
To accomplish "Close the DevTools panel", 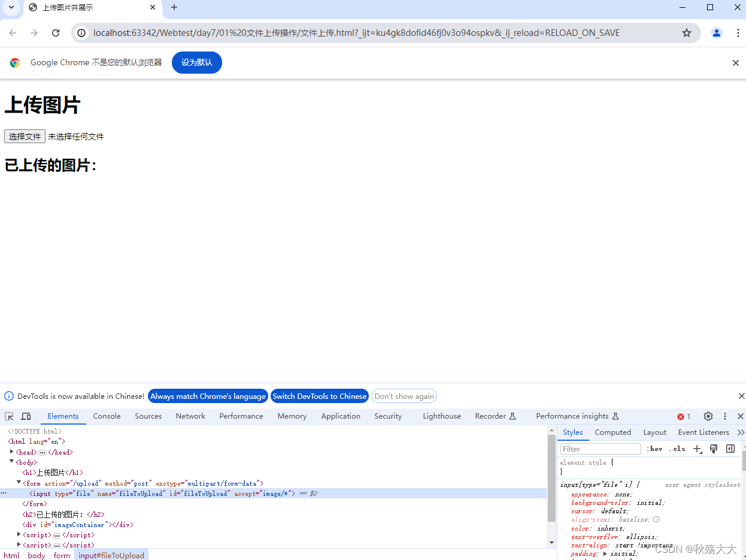I will (741, 416).
